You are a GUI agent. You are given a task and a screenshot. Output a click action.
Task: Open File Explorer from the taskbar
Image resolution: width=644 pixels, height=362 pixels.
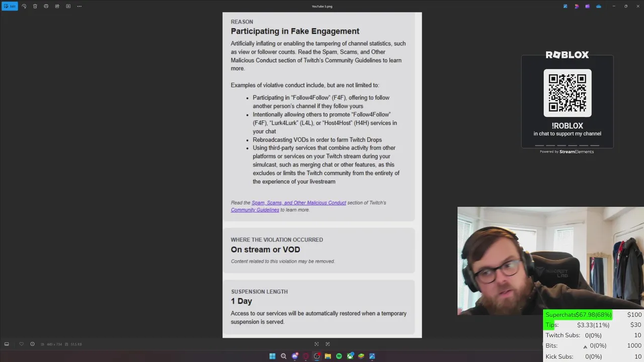click(x=328, y=356)
